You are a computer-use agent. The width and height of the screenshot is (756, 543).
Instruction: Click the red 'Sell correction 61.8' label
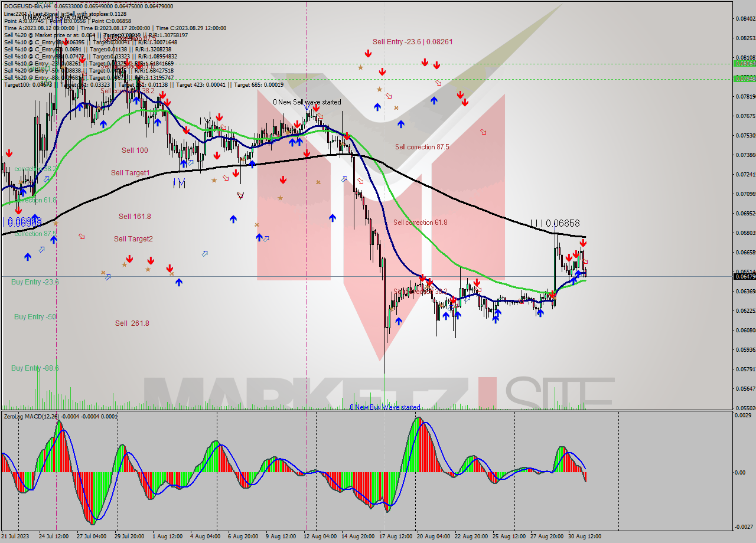pos(421,223)
